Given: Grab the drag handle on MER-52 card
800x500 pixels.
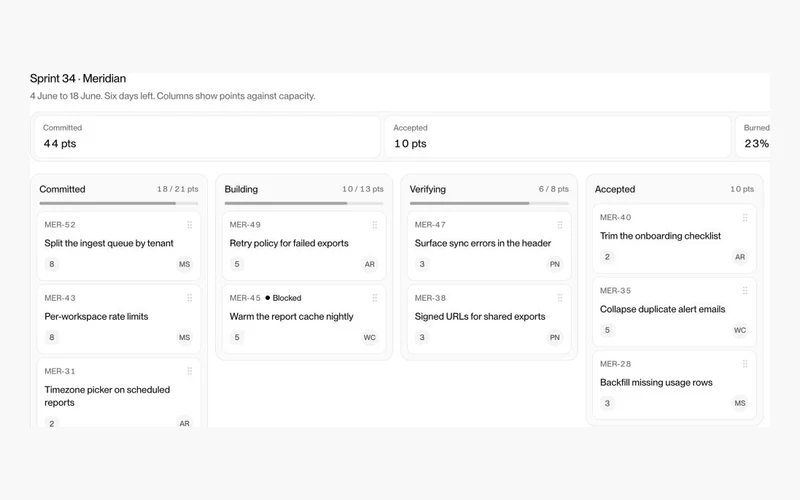Looking at the screenshot, I should click(x=189, y=224).
